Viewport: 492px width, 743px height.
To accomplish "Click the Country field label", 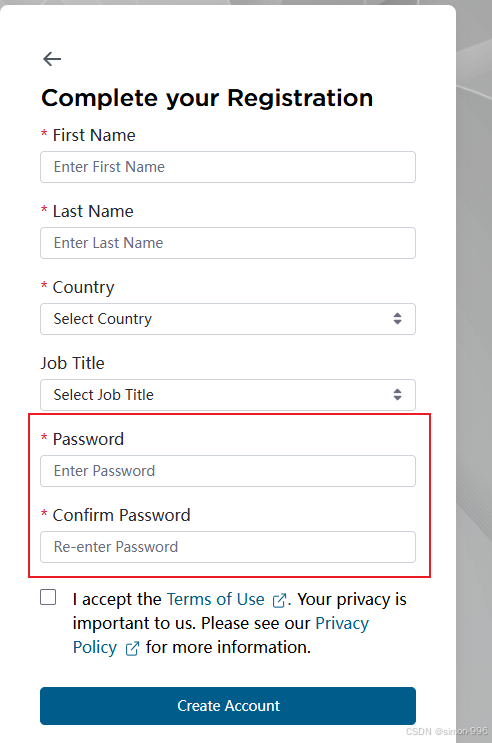I will [x=83, y=288].
